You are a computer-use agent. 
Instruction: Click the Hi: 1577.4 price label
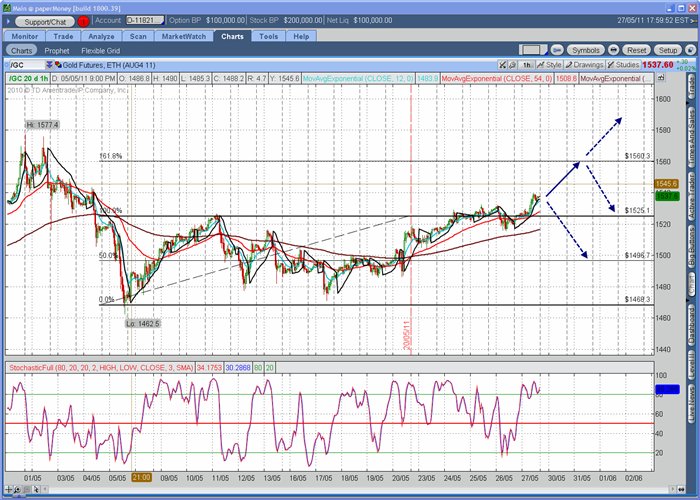(42, 125)
